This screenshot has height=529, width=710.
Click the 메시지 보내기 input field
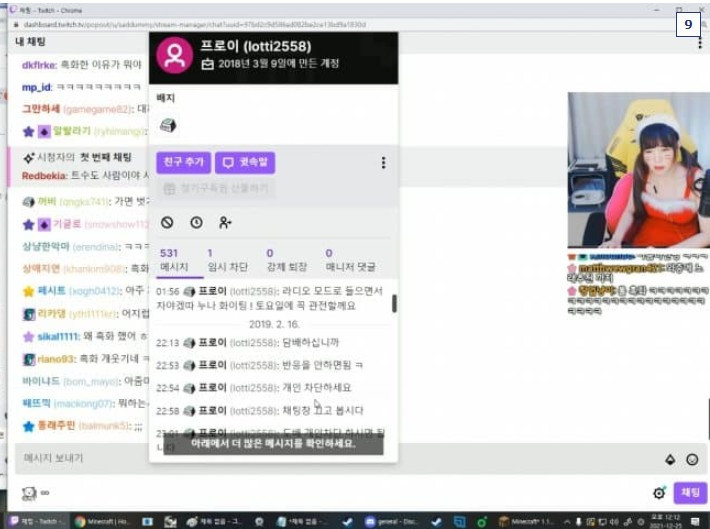[x=335, y=458]
